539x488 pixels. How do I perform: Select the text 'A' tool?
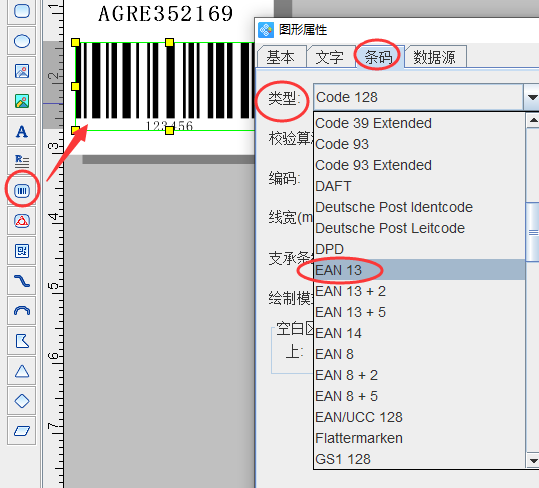coord(22,132)
